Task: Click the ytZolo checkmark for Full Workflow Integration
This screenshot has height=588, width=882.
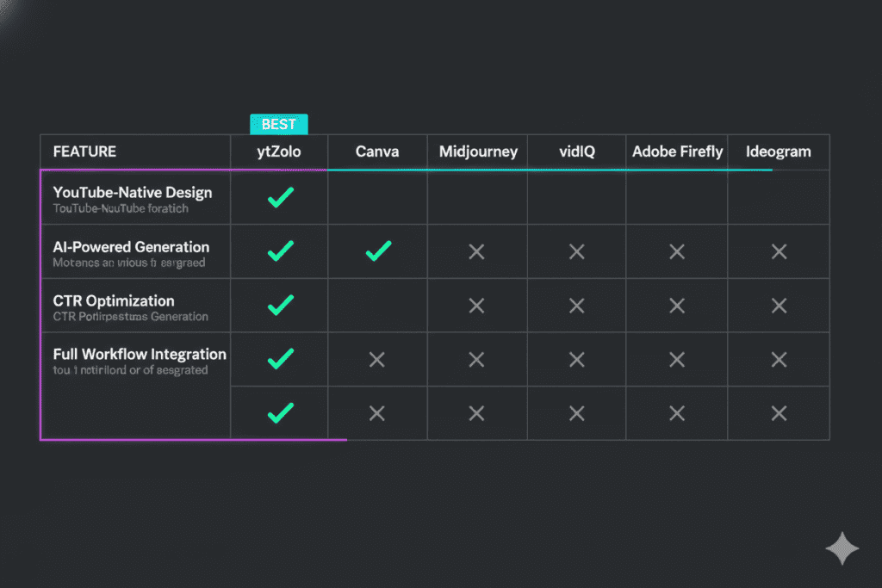Action: pos(281,359)
